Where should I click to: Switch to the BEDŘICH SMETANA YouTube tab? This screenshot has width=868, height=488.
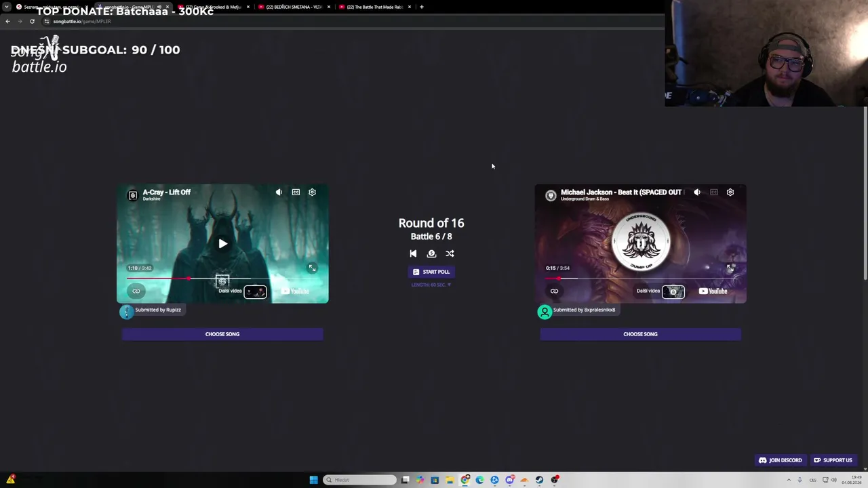[294, 7]
